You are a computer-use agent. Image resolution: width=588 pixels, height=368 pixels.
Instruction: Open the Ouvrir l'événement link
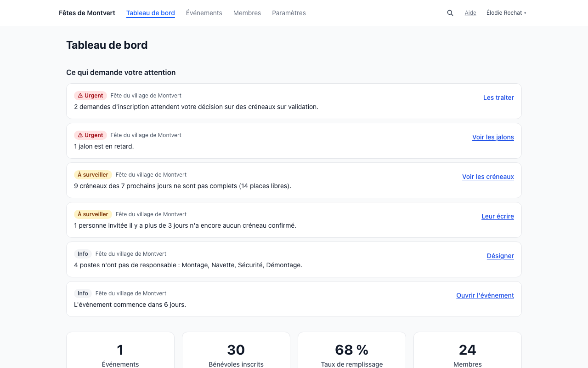click(485, 295)
